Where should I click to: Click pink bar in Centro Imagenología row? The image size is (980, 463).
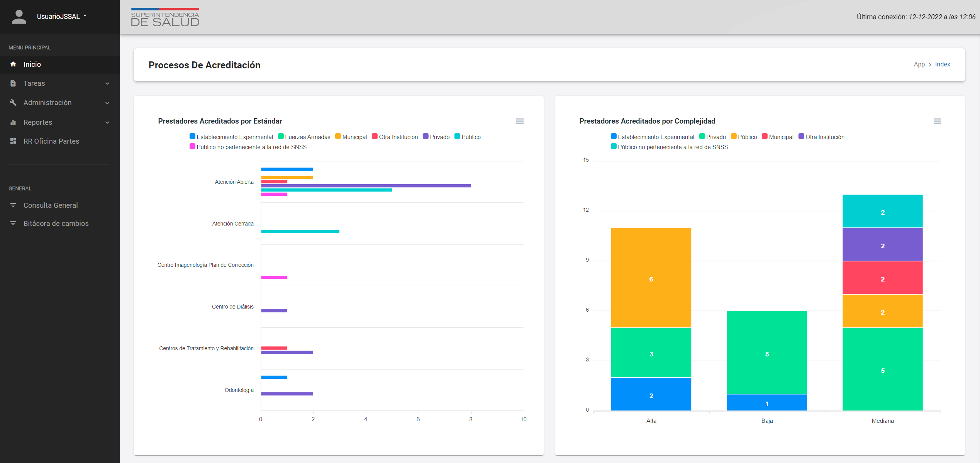(274, 277)
